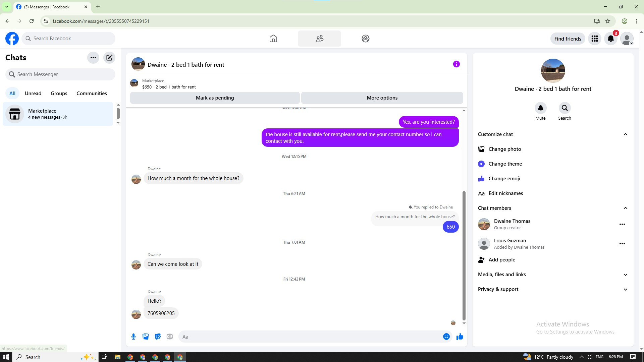
Task: Click the 'Yes, are you interested?' message
Action: coord(429,122)
